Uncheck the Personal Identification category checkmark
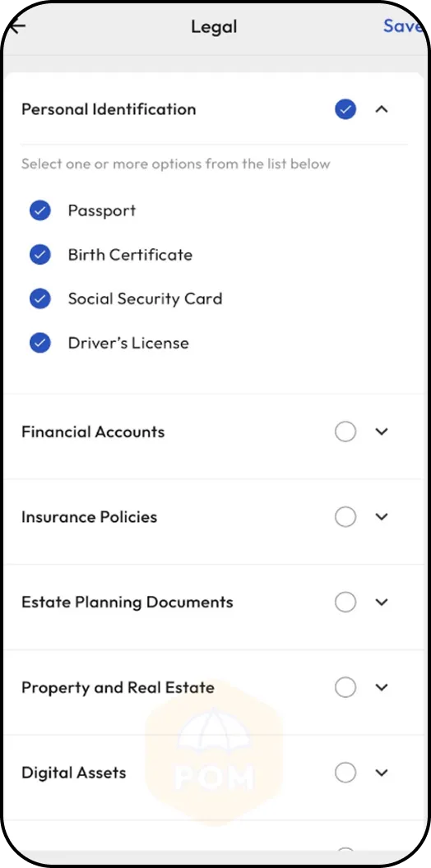Image resolution: width=431 pixels, height=868 pixels. (345, 109)
